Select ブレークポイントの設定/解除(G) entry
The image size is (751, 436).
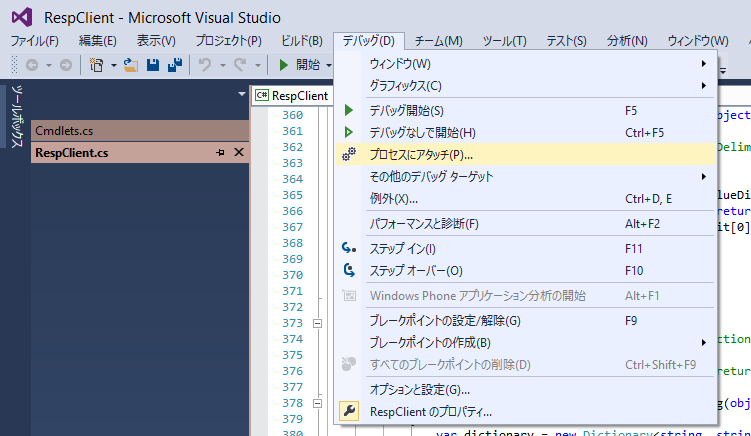[525, 321]
